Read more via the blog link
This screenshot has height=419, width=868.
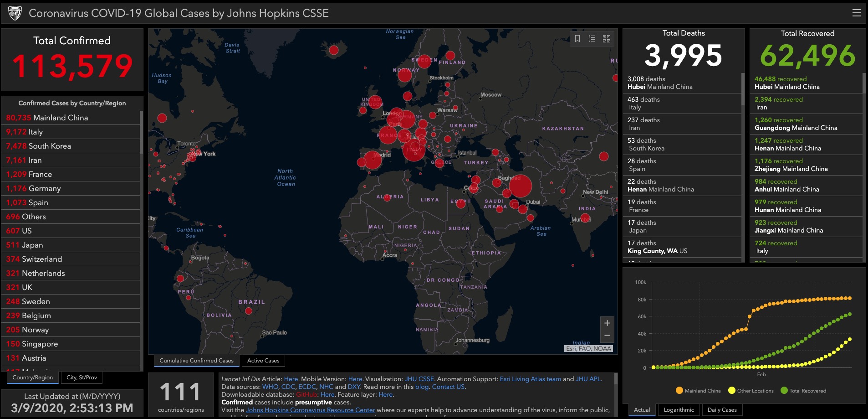pos(422,387)
